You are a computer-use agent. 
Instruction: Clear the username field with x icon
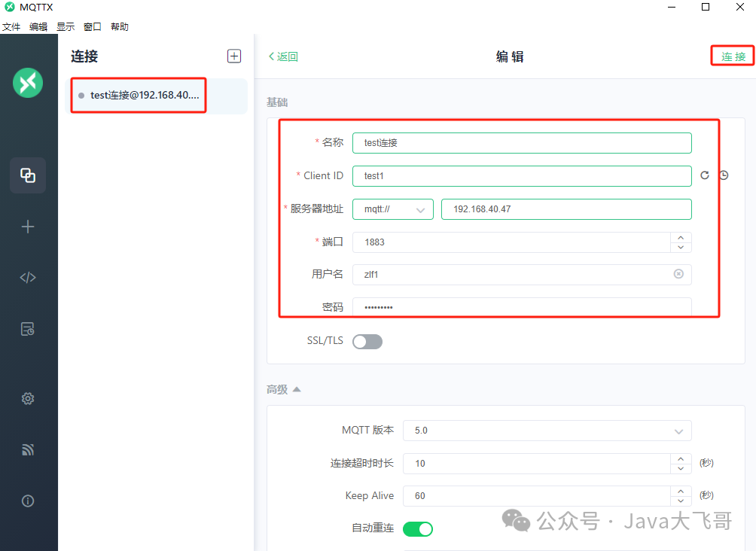(x=678, y=274)
